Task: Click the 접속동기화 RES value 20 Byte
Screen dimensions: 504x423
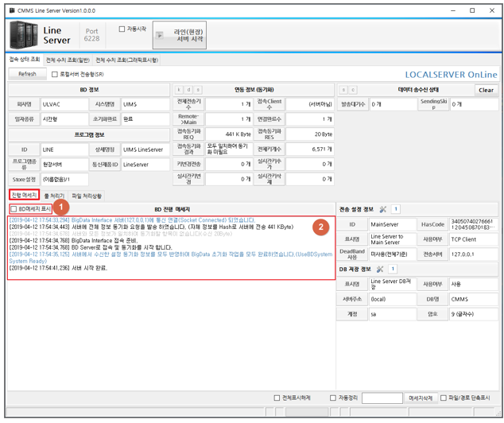Action: pos(309,134)
